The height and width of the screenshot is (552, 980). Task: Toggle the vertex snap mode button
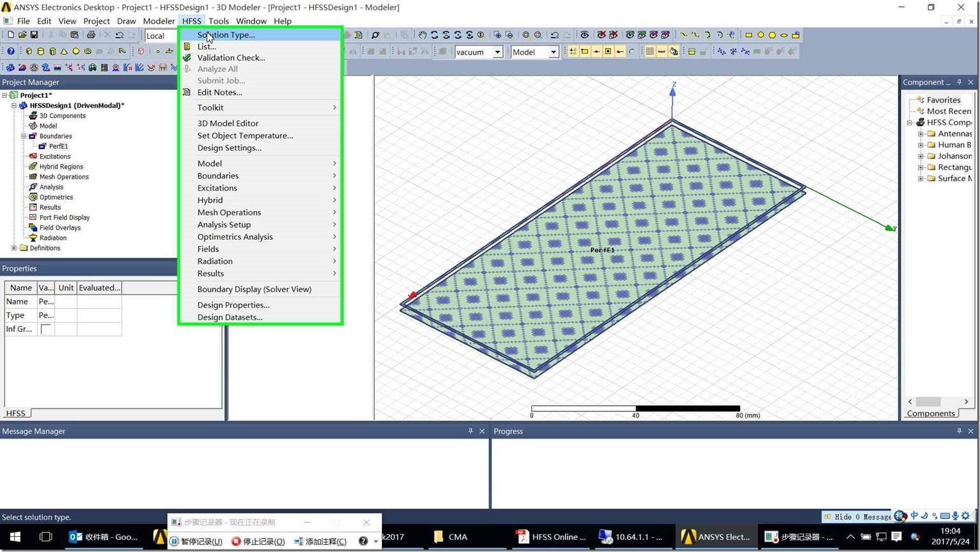584,52
